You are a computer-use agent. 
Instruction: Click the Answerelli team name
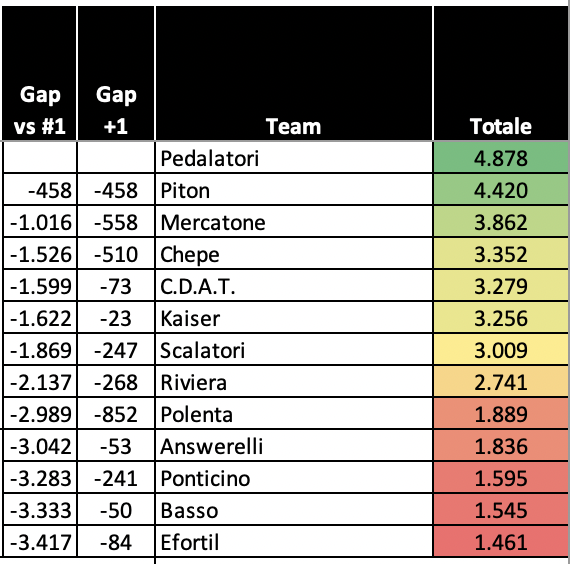(x=212, y=446)
